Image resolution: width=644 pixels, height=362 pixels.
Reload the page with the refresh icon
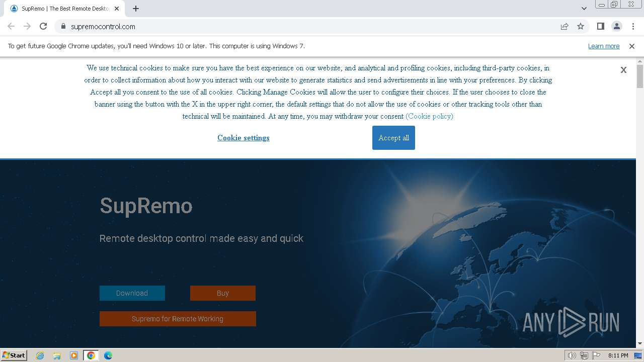pyautogui.click(x=43, y=27)
